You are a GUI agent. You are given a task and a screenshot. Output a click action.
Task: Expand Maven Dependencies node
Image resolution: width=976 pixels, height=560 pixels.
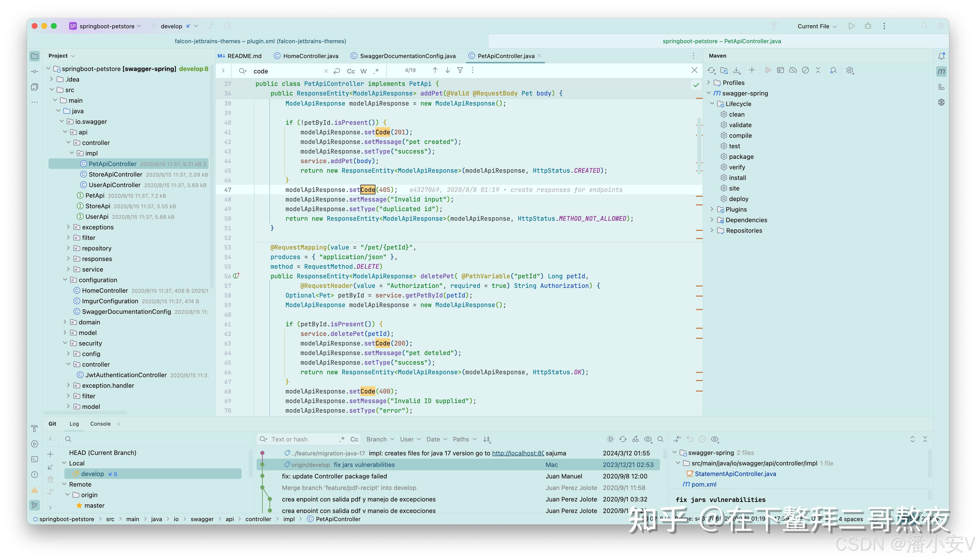pyautogui.click(x=712, y=220)
